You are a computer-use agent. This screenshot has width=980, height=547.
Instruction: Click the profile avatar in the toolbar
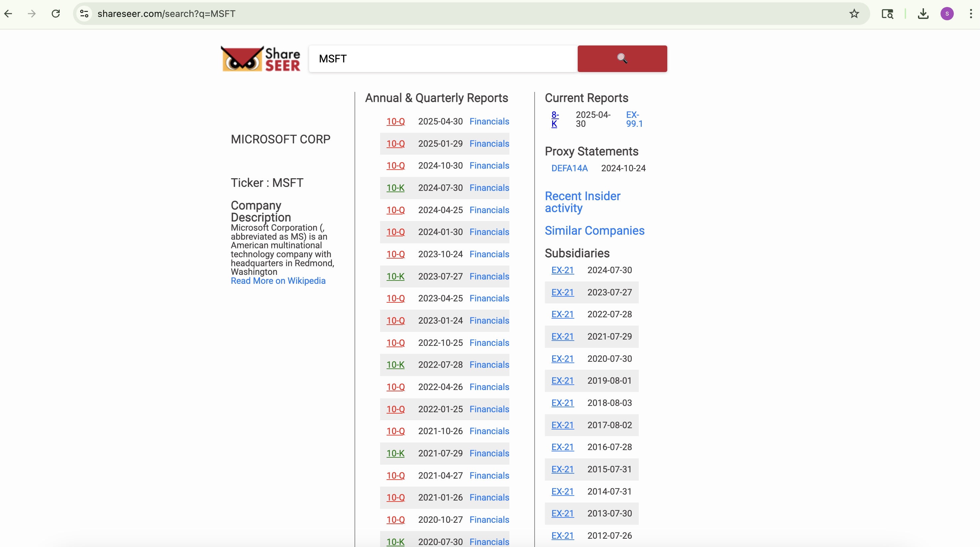tap(947, 14)
